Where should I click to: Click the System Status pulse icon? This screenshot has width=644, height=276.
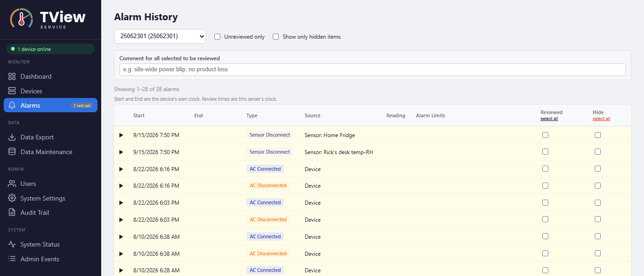[x=12, y=244]
